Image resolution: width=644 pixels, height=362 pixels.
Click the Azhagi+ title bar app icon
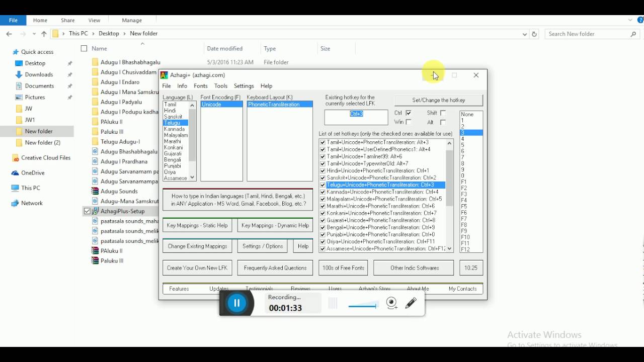click(164, 75)
